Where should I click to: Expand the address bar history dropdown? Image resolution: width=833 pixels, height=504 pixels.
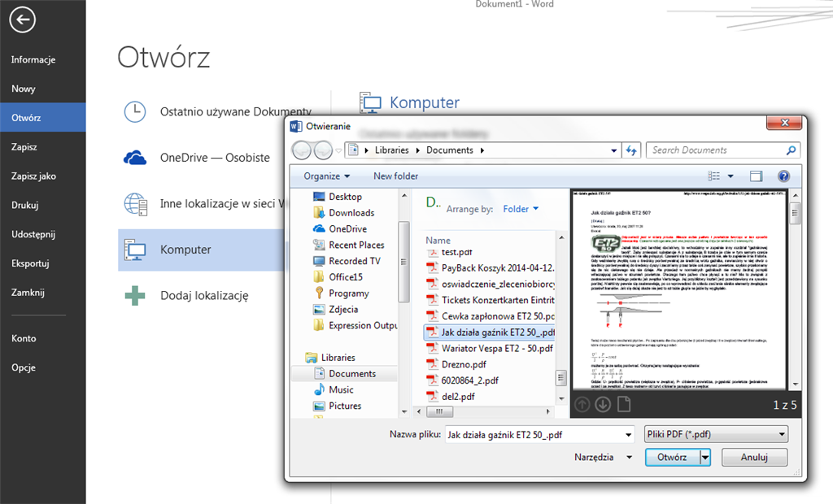click(613, 150)
